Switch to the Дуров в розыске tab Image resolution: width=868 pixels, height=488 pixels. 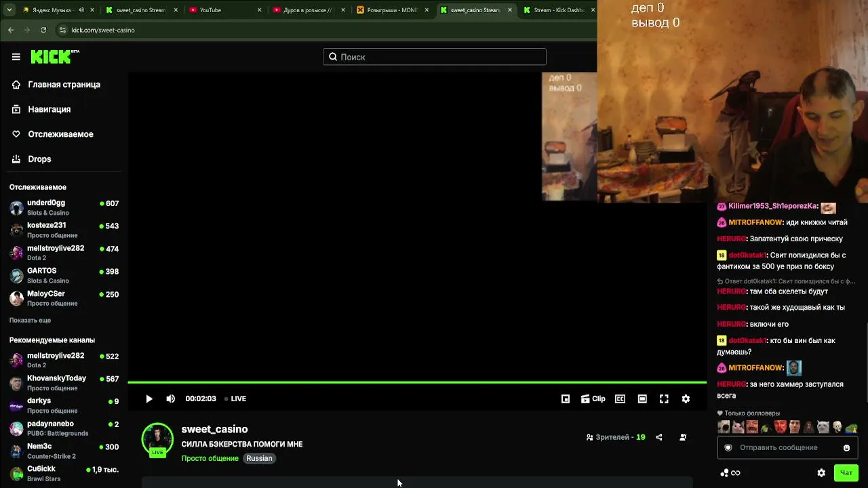pos(309,10)
